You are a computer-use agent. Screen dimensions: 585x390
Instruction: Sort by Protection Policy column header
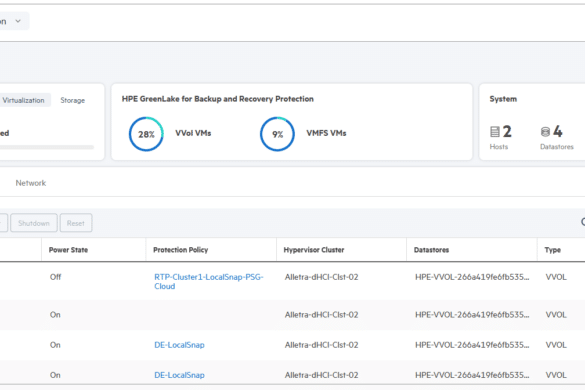point(181,250)
